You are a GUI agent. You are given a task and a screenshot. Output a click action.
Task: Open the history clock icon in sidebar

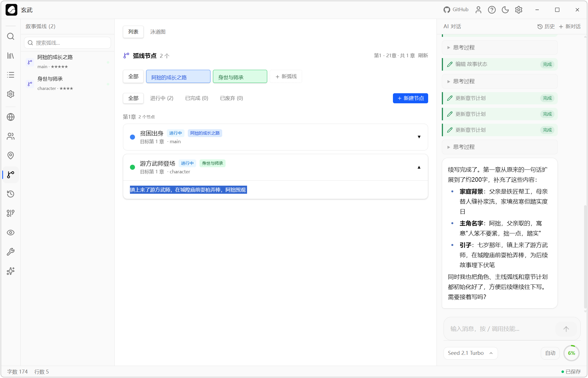(11, 194)
